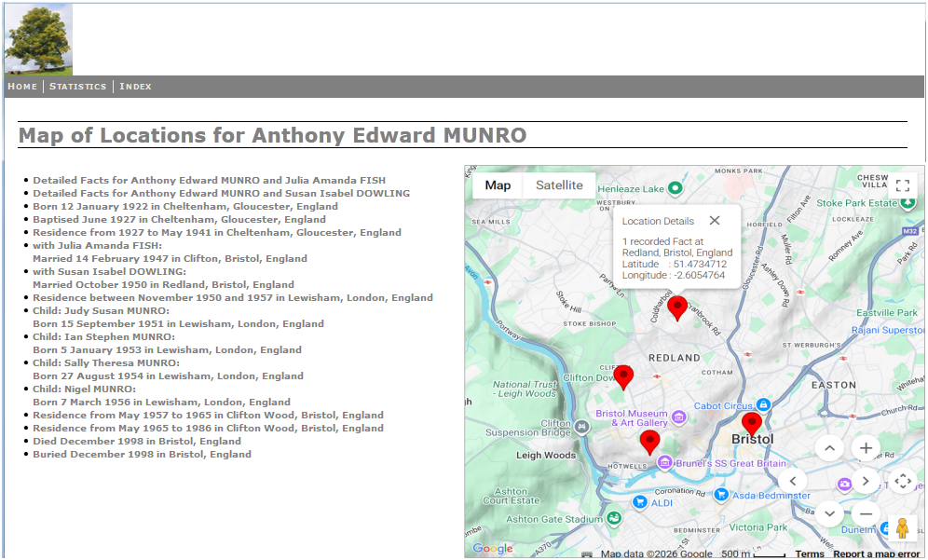Open the Statistics page

coord(77,86)
